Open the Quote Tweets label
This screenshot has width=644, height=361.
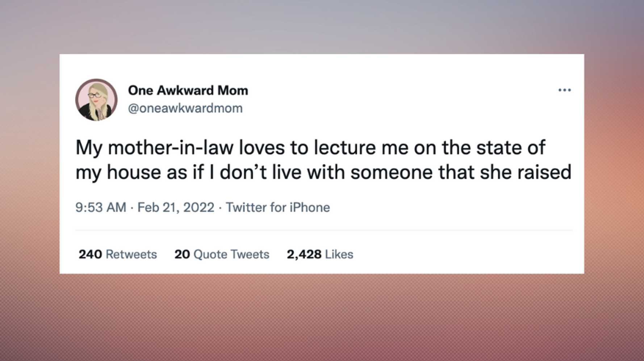231,254
